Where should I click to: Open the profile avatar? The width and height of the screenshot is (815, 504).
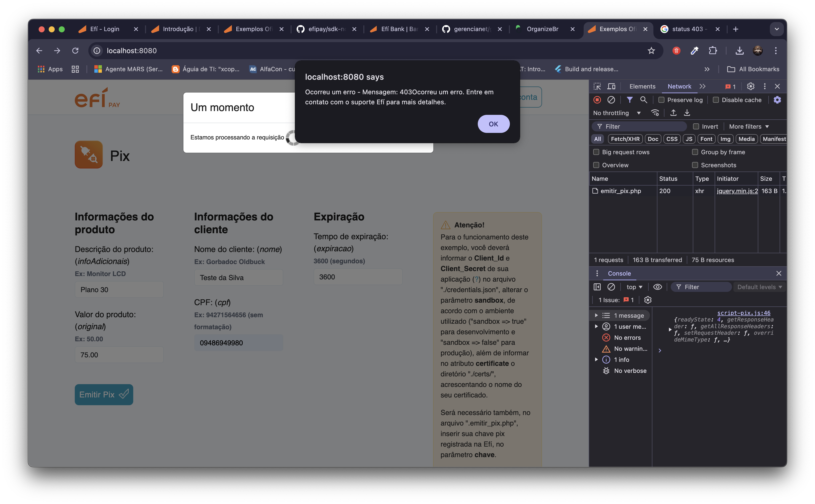point(758,51)
